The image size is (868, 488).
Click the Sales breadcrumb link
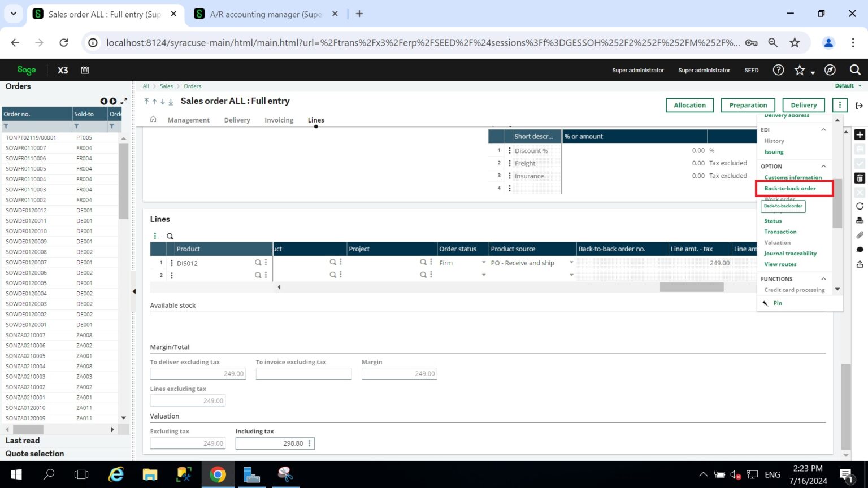click(x=166, y=86)
